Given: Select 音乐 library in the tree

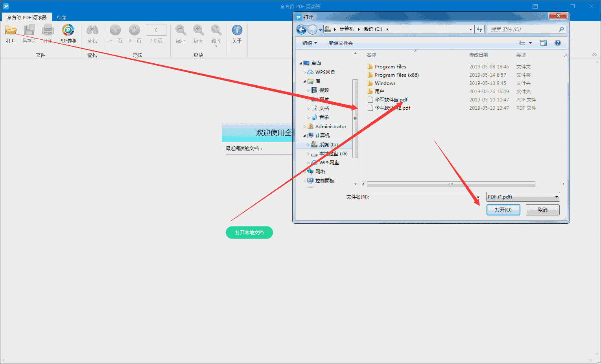Looking at the screenshot, I should coord(324,118).
